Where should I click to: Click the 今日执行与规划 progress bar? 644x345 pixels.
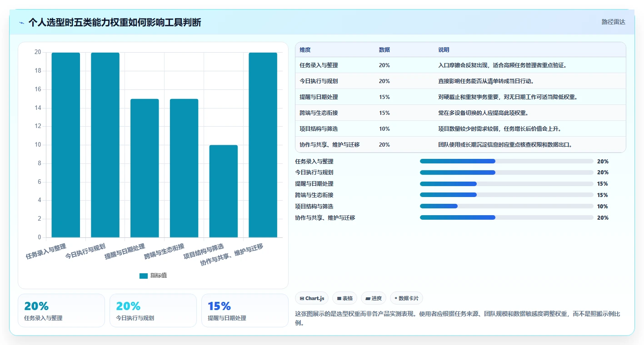pos(507,172)
